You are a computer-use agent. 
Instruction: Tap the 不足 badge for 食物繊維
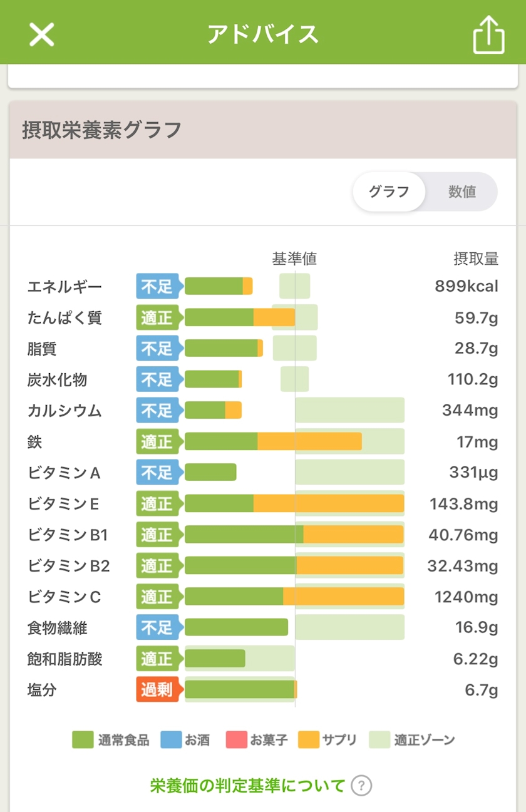[157, 627]
